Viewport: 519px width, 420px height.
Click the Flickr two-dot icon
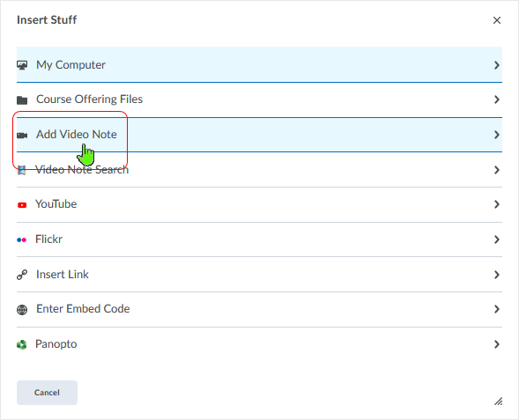(22, 239)
